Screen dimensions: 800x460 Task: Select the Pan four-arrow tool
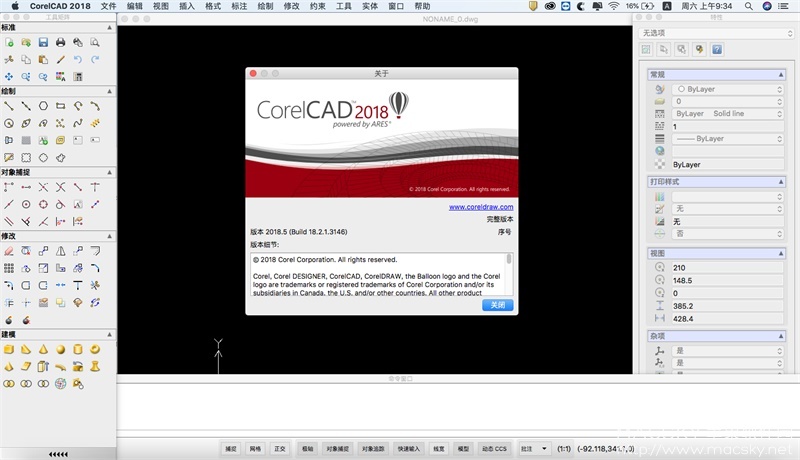click(9, 76)
